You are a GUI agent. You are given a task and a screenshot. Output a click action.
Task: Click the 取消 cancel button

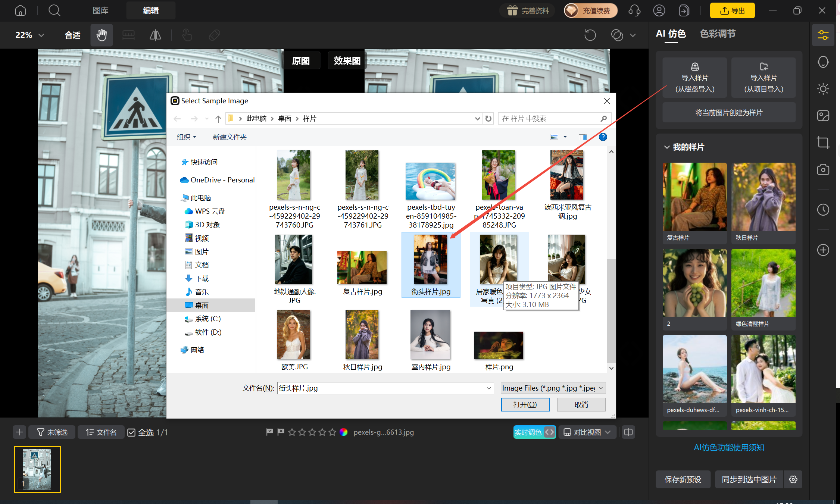(581, 404)
